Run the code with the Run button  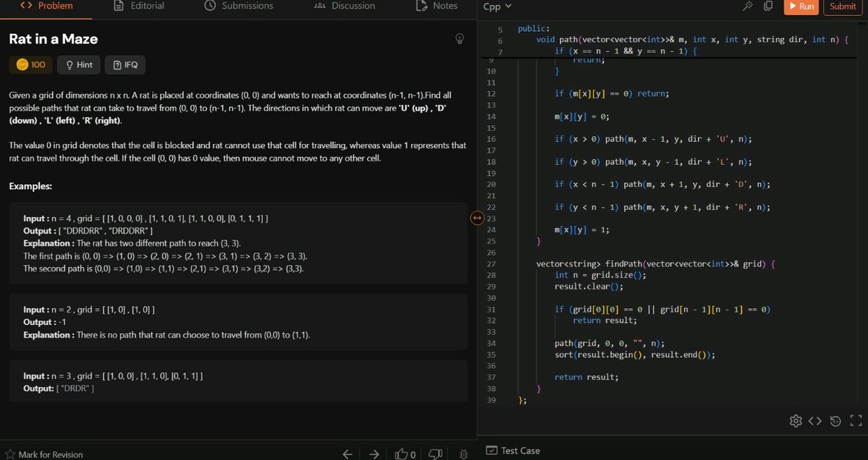coord(801,6)
